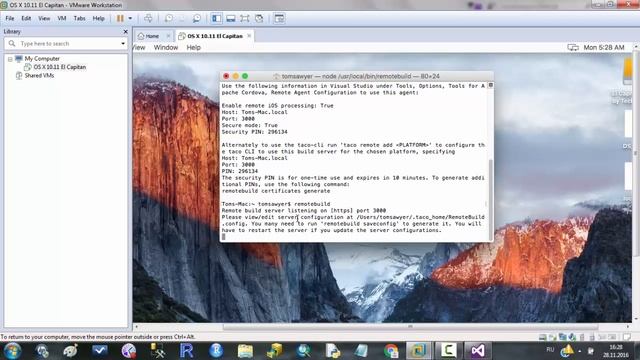
Task: Select Shared VMs in Library tree
Action: coord(39,76)
